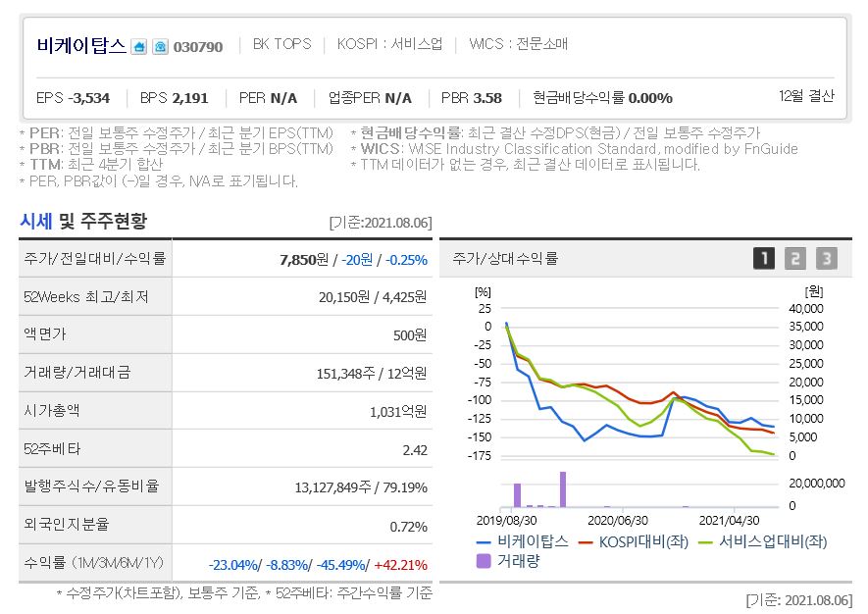Select the 2020/06/30 x-axis date label

617,521
